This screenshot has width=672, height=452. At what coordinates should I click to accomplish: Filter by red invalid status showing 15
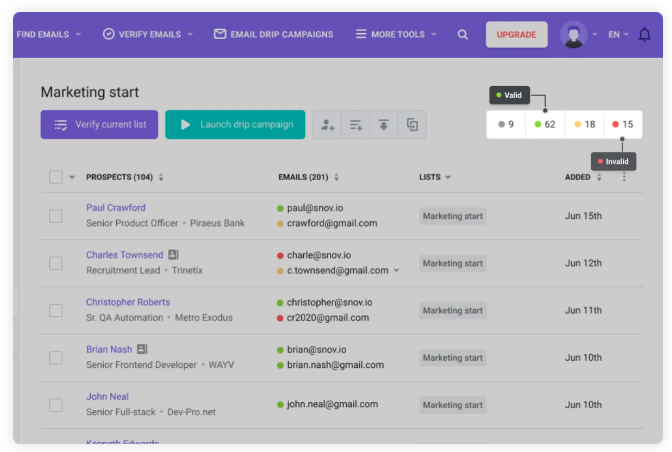coord(623,124)
